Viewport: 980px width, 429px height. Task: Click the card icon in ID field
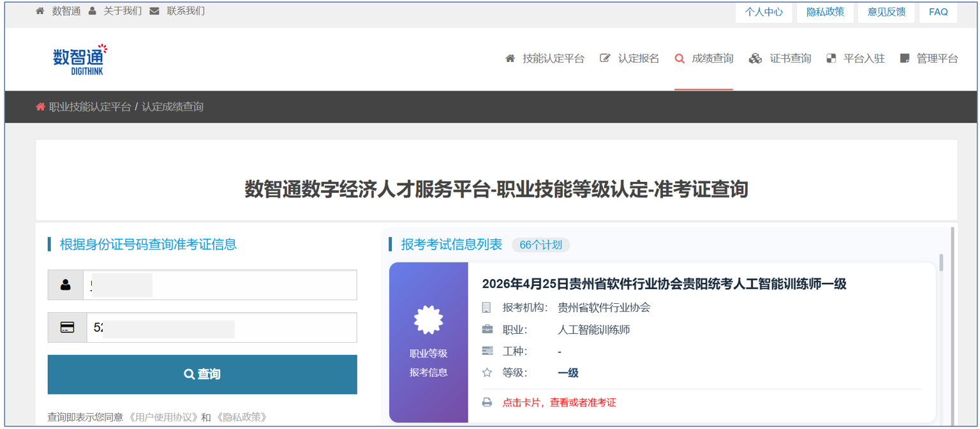pyautogui.click(x=67, y=327)
